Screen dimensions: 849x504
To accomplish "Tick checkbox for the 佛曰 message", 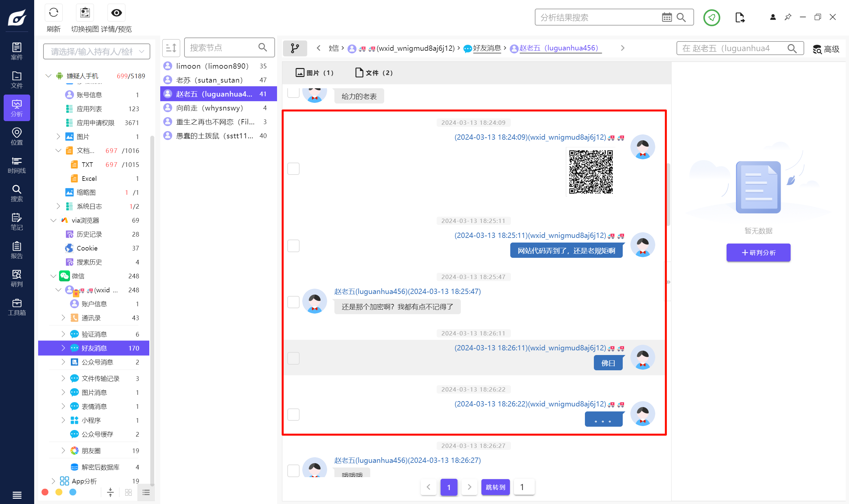I will (x=293, y=358).
